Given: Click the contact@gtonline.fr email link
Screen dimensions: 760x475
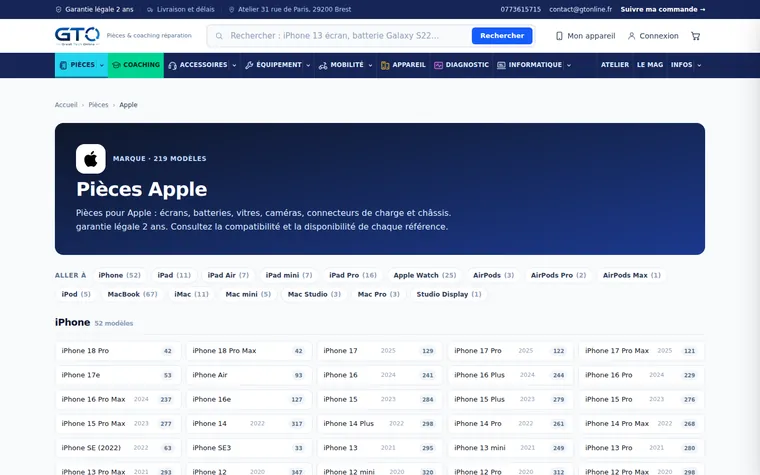Looking at the screenshot, I should 580,9.
